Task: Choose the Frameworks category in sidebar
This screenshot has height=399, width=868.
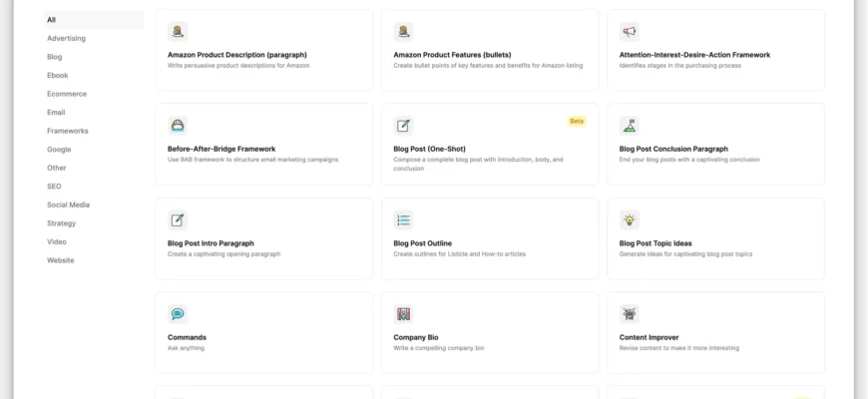Action: (68, 131)
